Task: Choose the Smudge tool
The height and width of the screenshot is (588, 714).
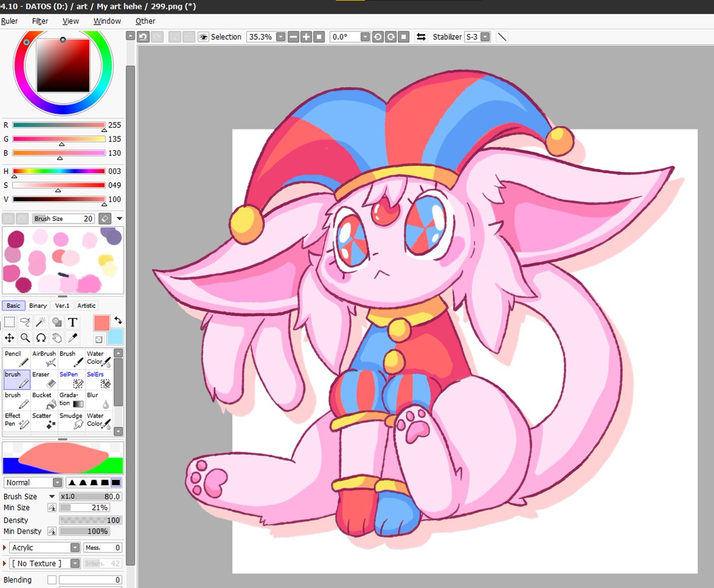Action: (x=71, y=421)
